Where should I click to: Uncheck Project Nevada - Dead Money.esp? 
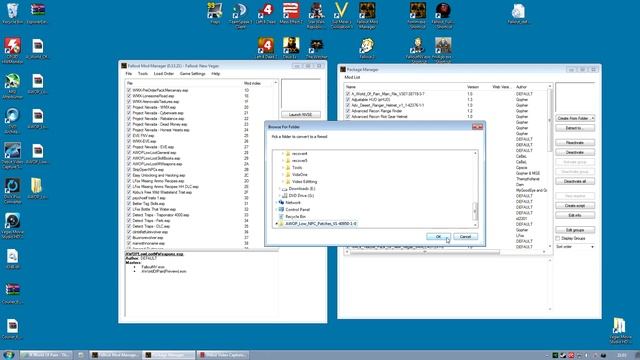(129, 124)
